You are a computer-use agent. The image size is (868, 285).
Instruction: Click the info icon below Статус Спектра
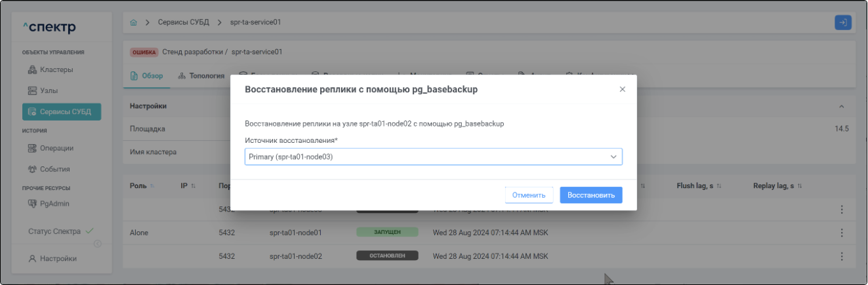tap(97, 244)
